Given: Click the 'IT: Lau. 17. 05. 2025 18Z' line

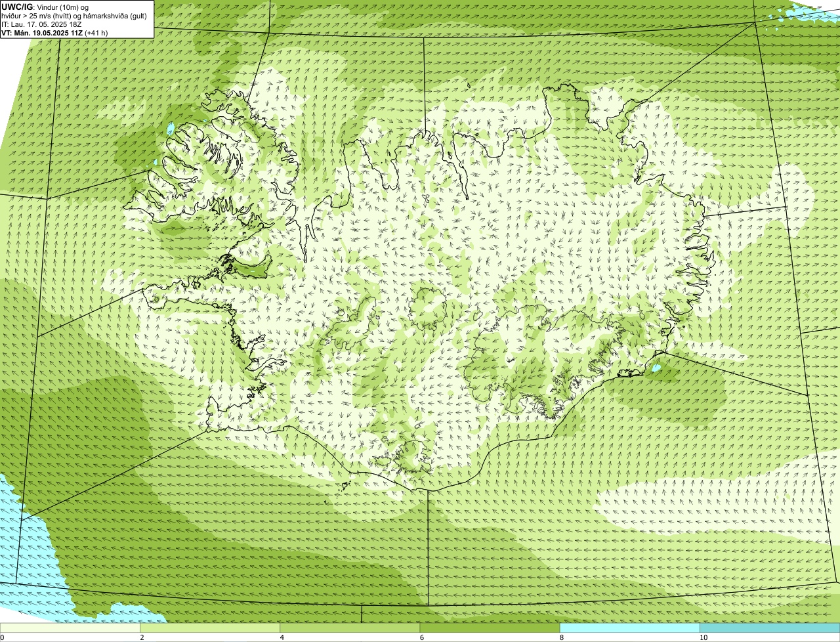Looking at the screenshot, I should pyautogui.click(x=41, y=24).
